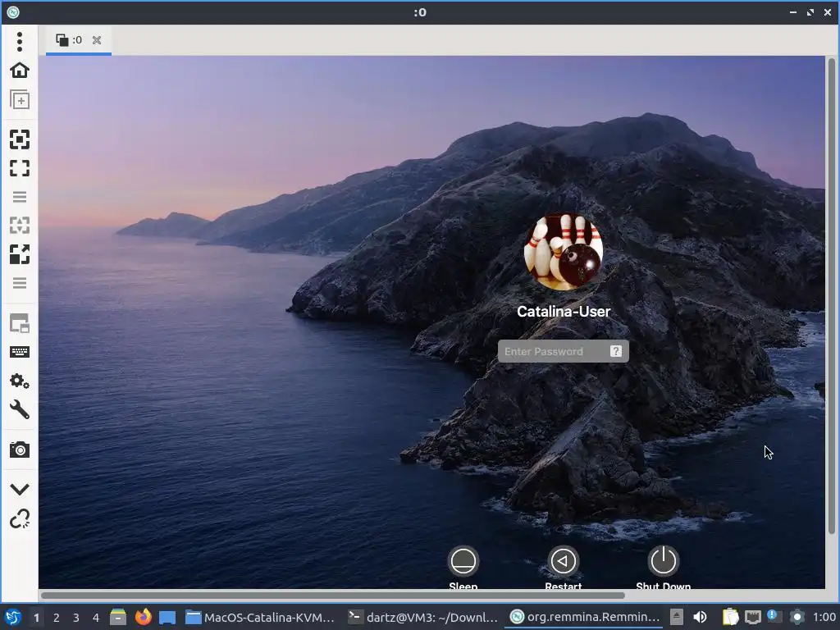Open file manager from taskbar launcher

[x=118, y=617]
